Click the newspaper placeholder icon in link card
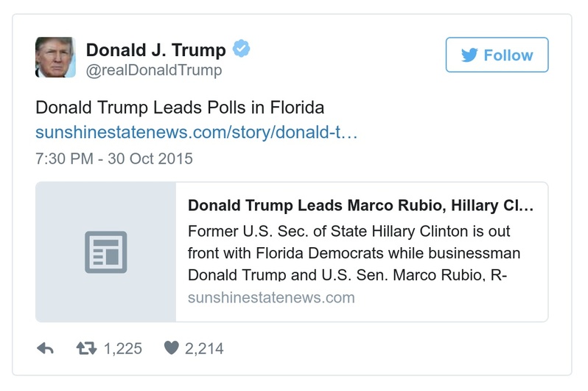588x391 pixels. (x=105, y=252)
